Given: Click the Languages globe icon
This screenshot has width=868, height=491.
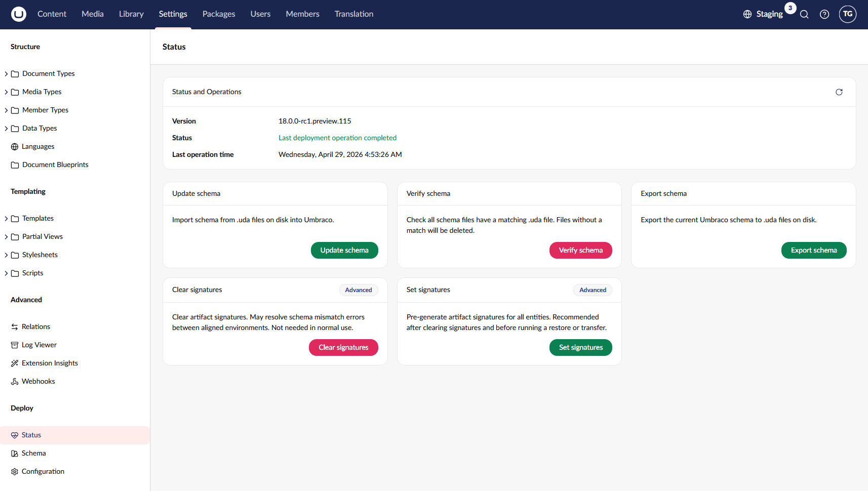Looking at the screenshot, I should click(x=15, y=147).
